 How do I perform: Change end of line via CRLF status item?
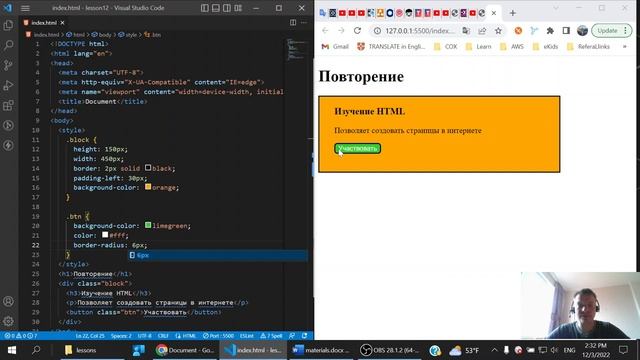point(163,336)
